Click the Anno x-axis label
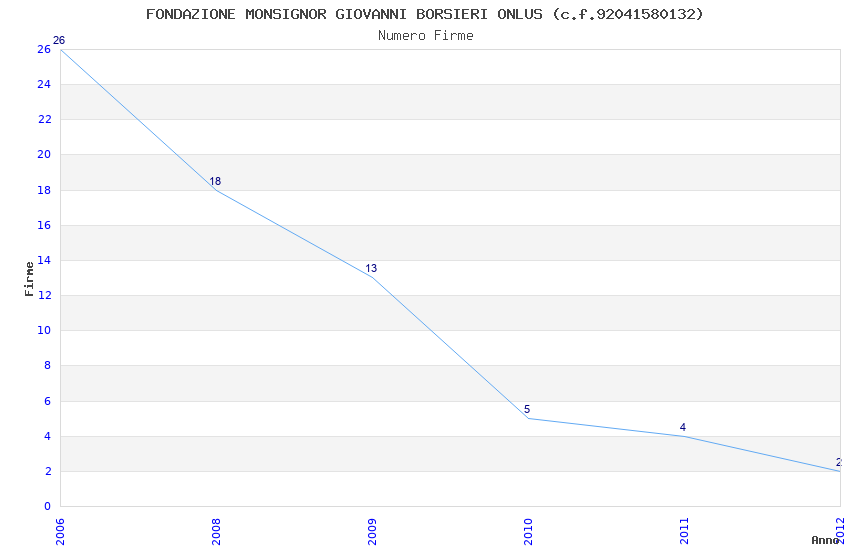Screen dimensions: 850x550 click(x=825, y=540)
